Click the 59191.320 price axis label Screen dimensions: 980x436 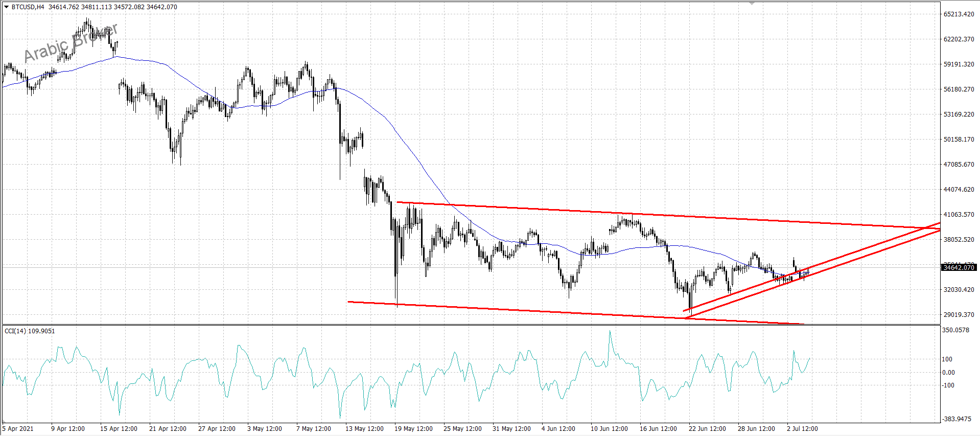coord(959,64)
